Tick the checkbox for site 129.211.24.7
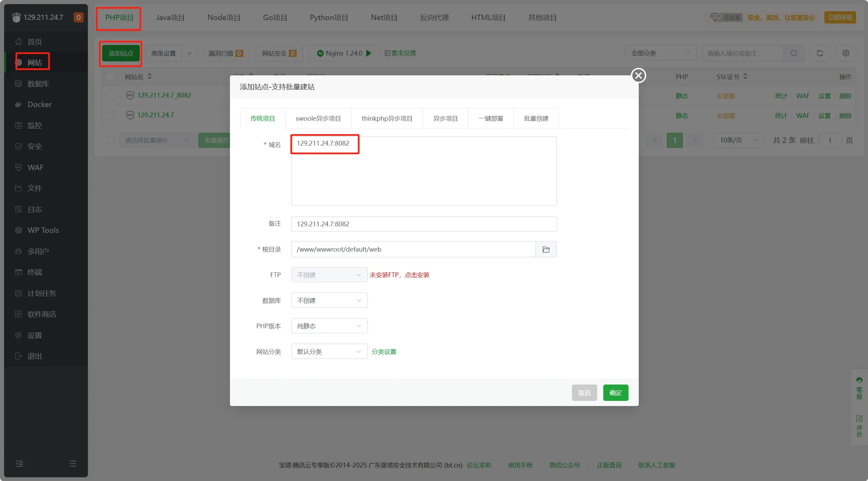The image size is (868, 481). [x=111, y=115]
